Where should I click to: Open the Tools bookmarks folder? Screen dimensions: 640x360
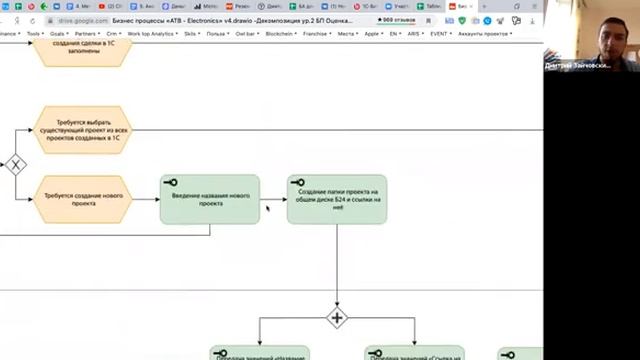tap(36, 33)
